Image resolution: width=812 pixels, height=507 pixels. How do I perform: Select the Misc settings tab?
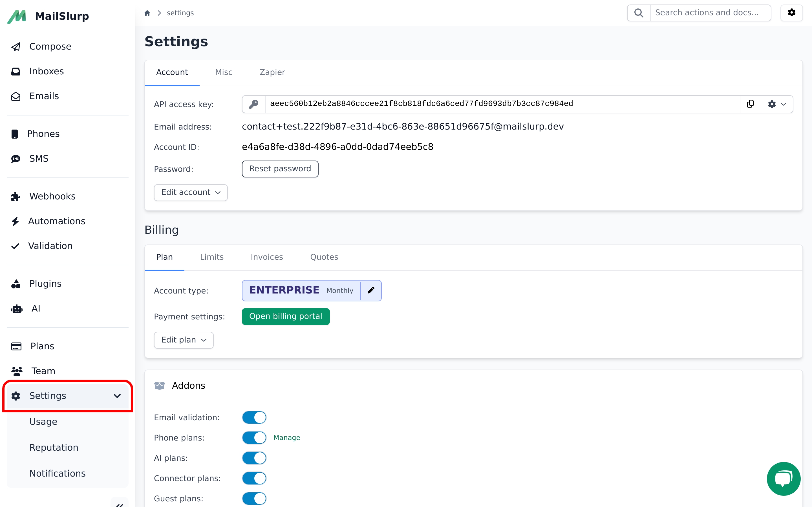coord(224,72)
